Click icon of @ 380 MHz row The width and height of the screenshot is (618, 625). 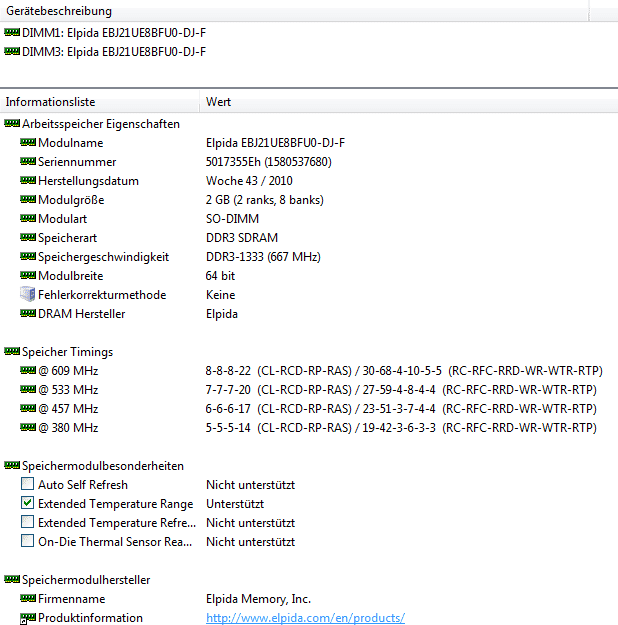[28, 427]
